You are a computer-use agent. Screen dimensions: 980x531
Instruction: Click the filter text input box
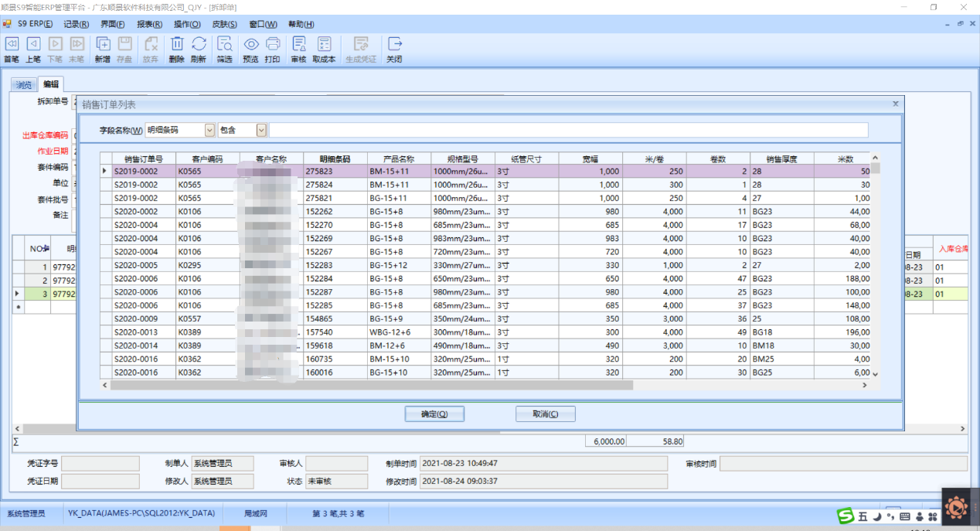(568, 130)
